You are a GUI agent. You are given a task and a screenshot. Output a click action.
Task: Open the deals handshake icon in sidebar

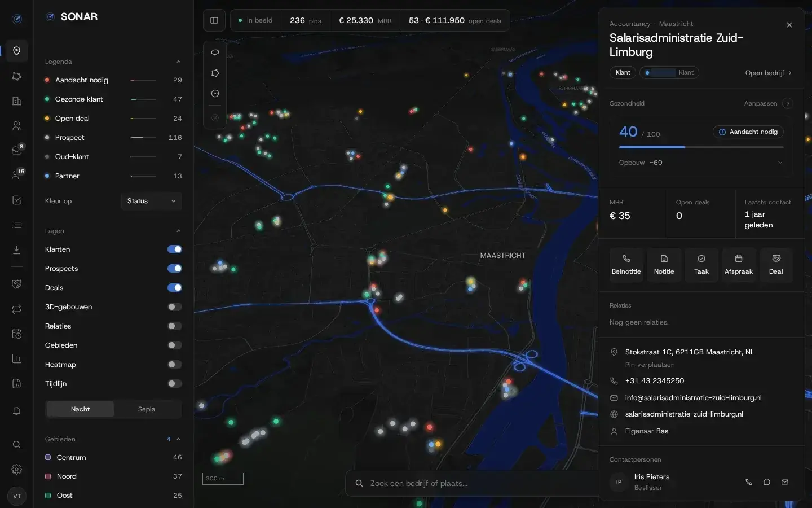point(16,284)
